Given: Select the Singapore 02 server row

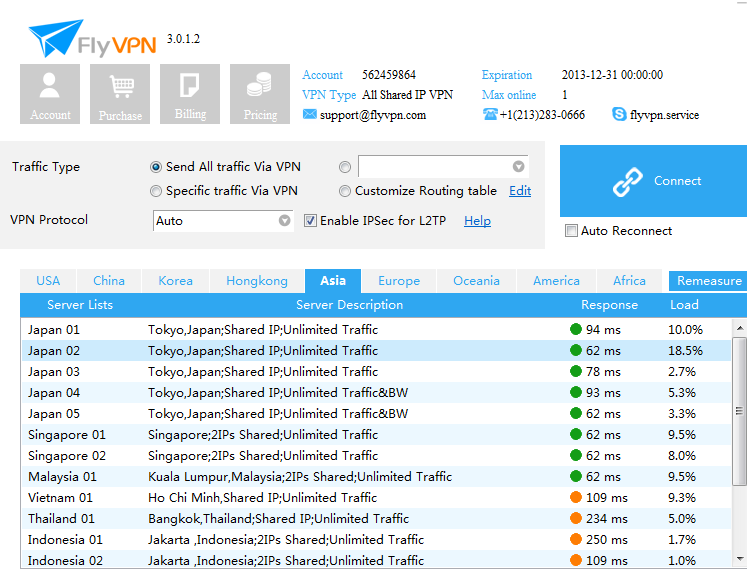Looking at the screenshot, I should [x=376, y=455].
